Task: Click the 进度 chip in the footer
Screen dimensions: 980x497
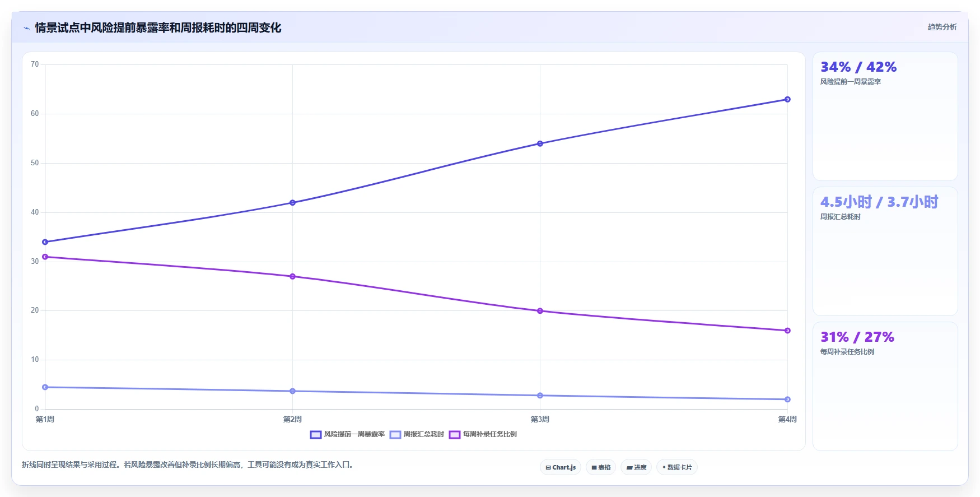Action: [x=636, y=467]
